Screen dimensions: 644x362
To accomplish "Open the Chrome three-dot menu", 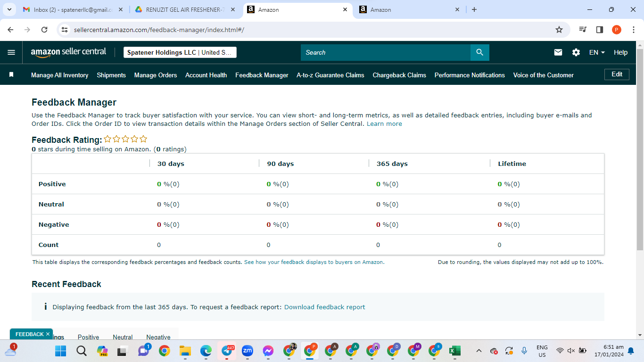I will pyautogui.click(x=634, y=30).
